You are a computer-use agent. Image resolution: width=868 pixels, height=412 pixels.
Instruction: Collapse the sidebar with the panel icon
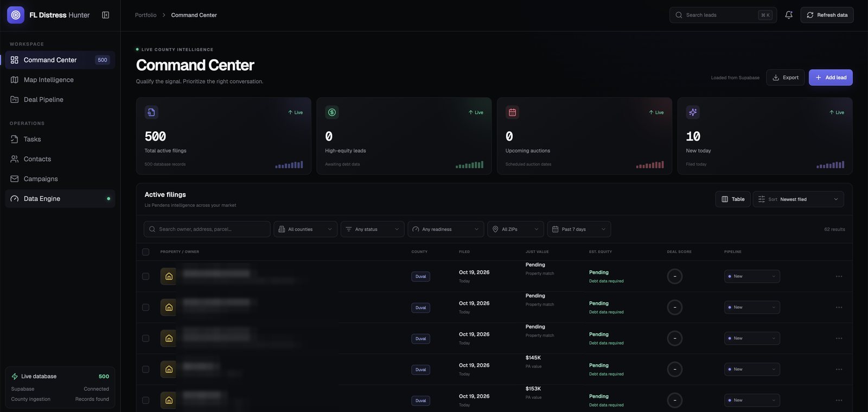[106, 15]
